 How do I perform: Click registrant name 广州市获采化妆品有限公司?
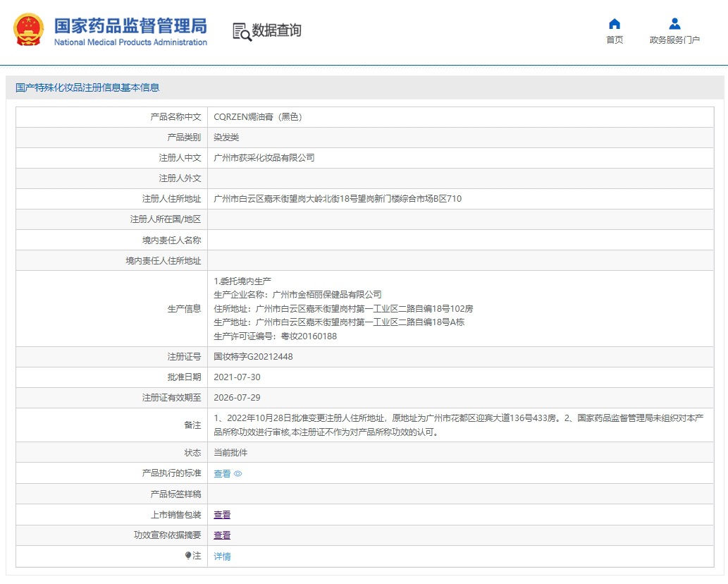(x=264, y=158)
